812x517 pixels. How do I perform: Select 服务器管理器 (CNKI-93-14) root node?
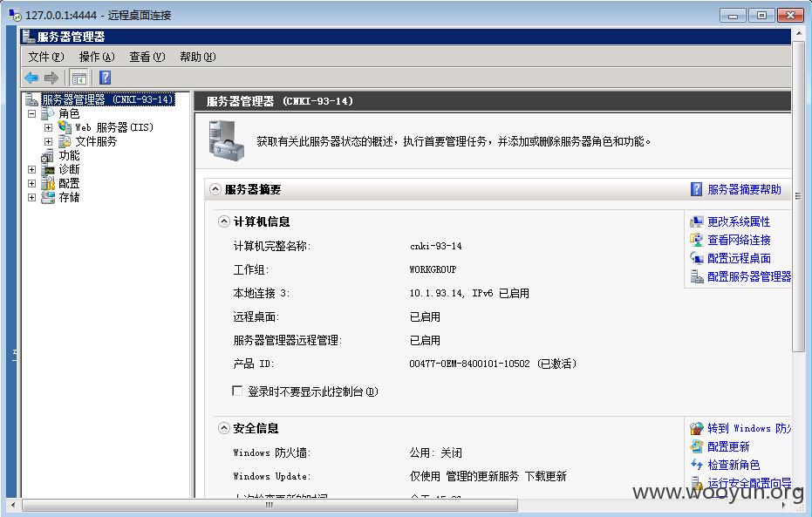tap(107, 99)
